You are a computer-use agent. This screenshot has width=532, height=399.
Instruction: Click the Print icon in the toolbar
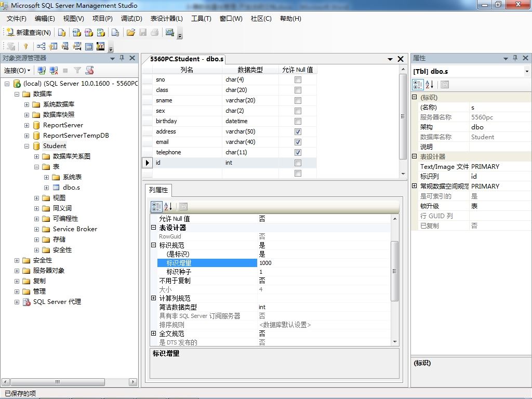click(x=155, y=33)
